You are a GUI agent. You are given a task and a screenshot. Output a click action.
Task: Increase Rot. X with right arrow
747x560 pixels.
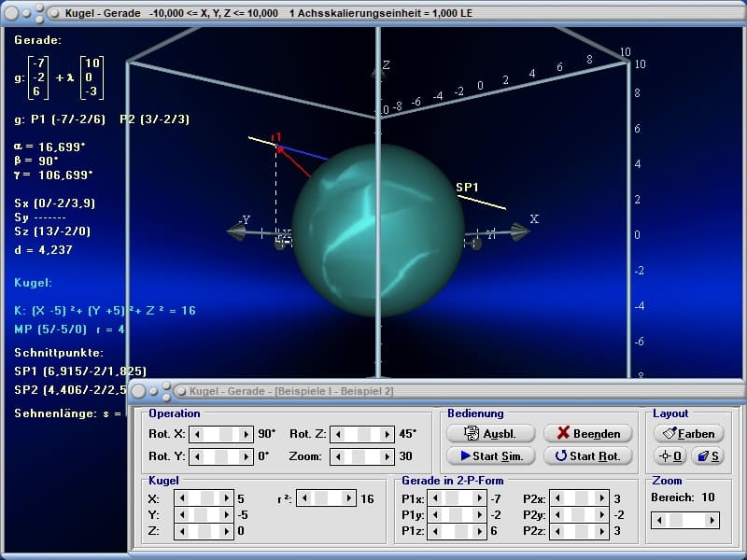point(246,434)
